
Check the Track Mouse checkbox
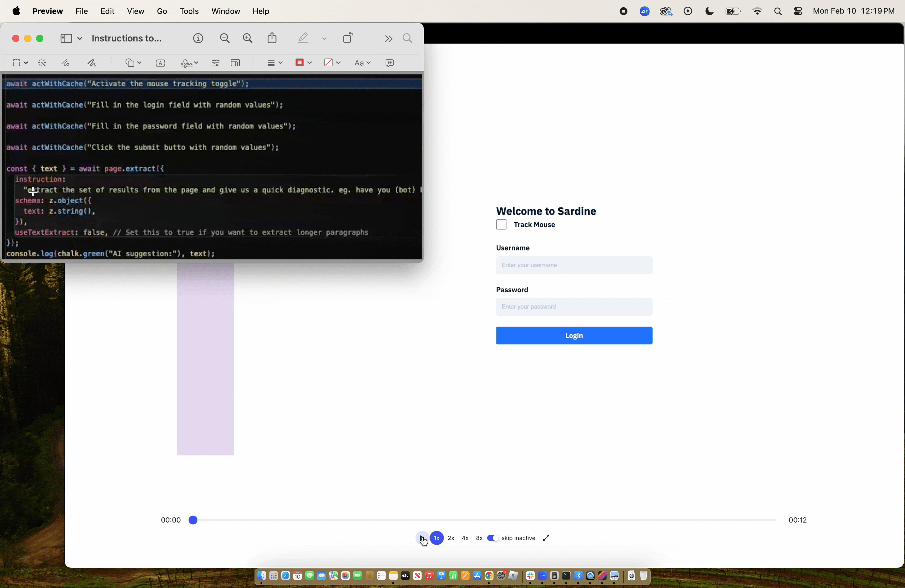click(x=501, y=225)
